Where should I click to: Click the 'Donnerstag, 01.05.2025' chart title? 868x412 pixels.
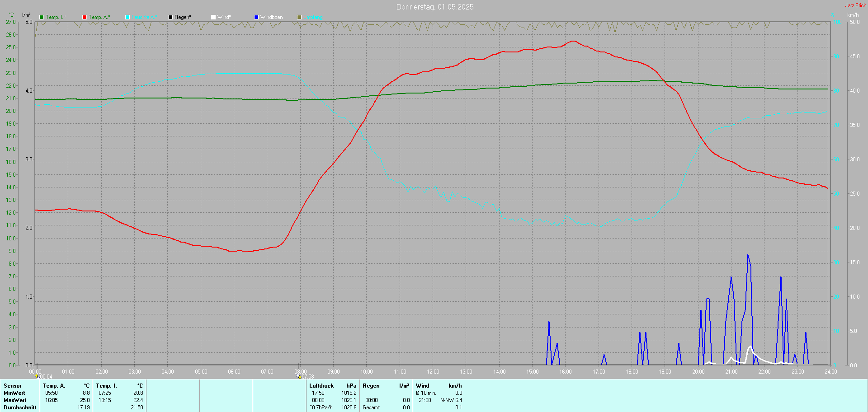tap(435, 7)
